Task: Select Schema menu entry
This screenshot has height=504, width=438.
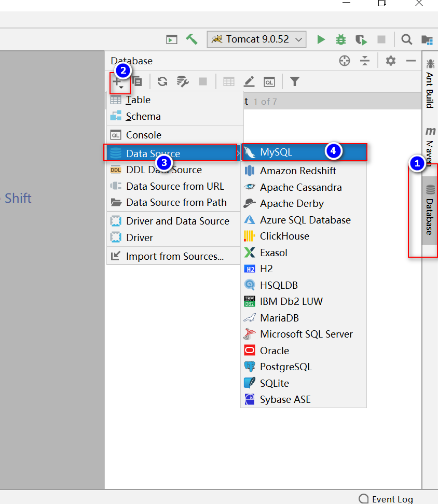Action: click(x=175, y=116)
